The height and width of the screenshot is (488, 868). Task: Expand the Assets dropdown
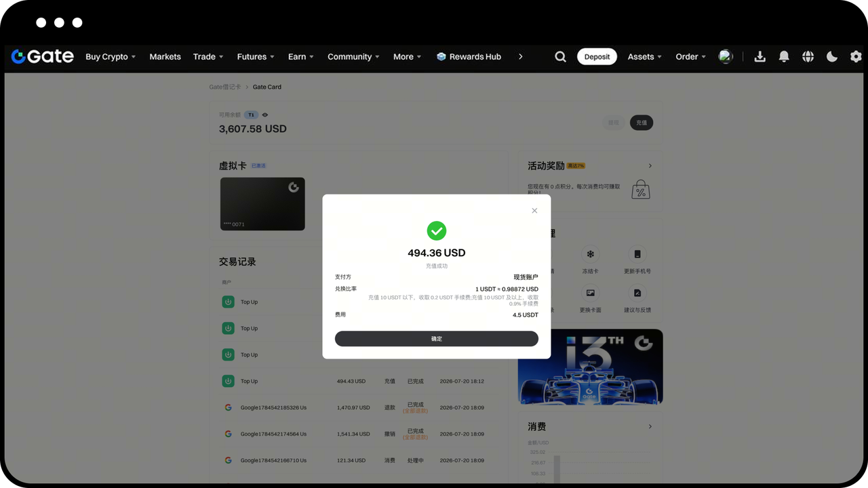click(645, 57)
